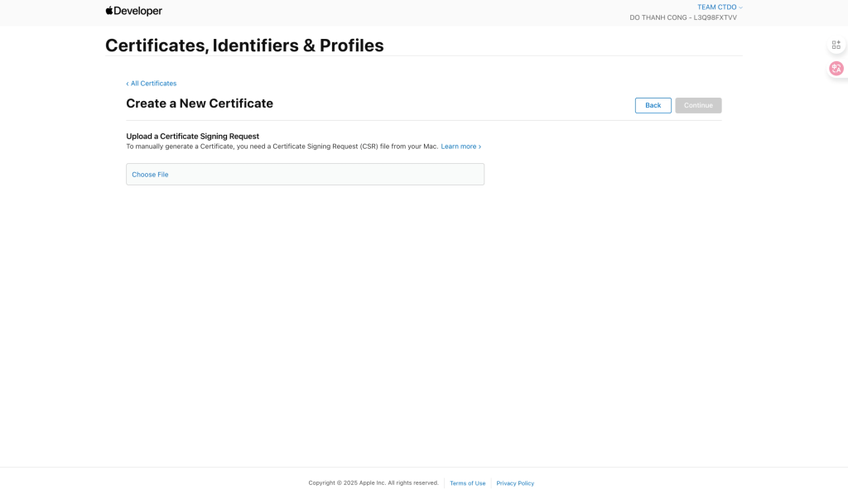This screenshot has width=848, height=504.
Task: Click the Apple copyright footer text
Action: tap(373, 482)
